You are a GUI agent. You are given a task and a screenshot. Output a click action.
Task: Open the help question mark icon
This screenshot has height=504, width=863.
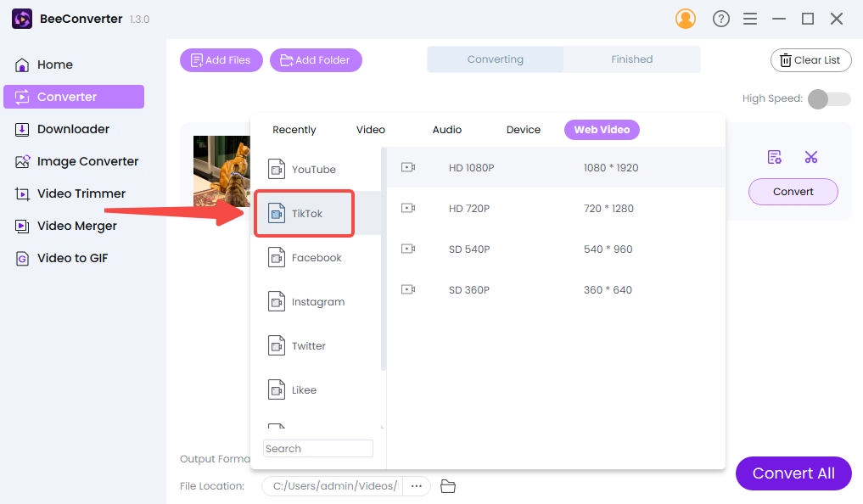tap(720, 19)
